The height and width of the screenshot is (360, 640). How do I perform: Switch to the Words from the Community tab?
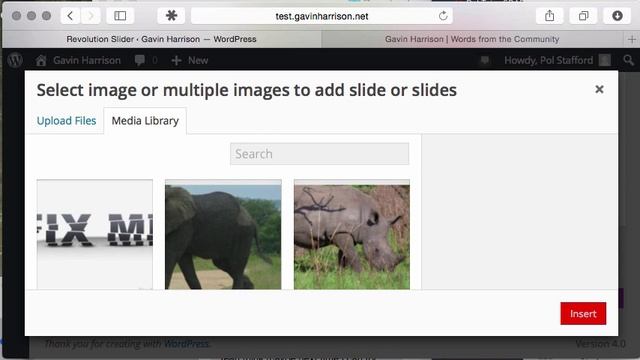(x=472, y=40)
